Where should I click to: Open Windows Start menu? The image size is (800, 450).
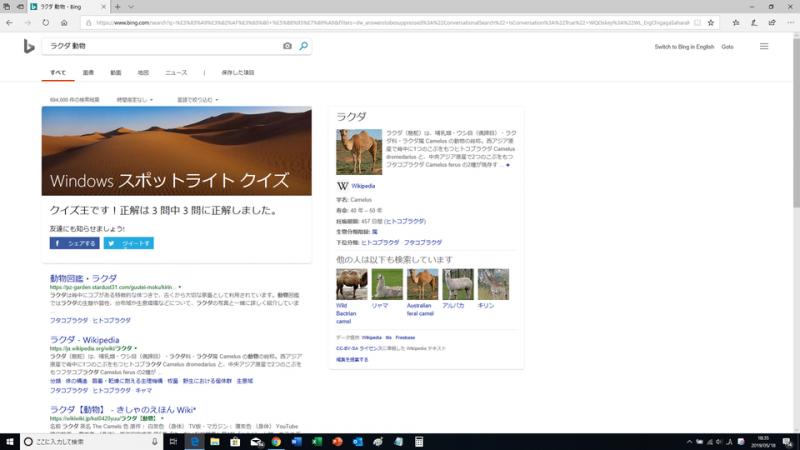10,442
